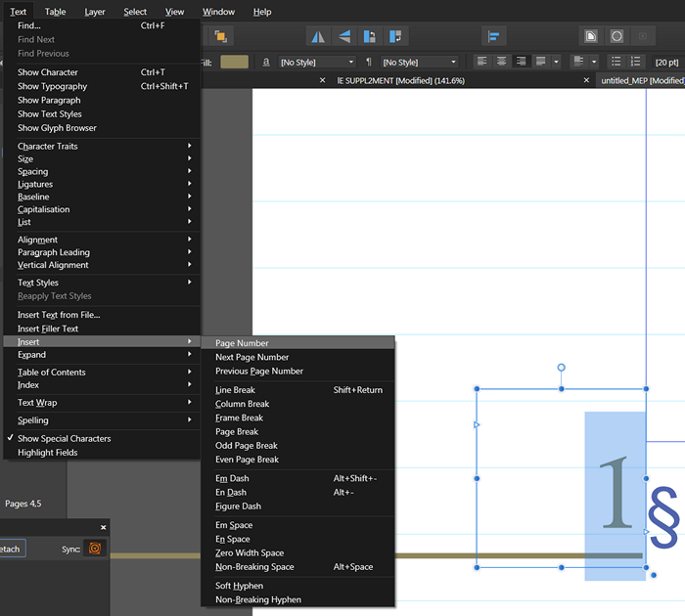Select Page Number from Insert submenu
685x616 pixels.
[x=242, y=343]
